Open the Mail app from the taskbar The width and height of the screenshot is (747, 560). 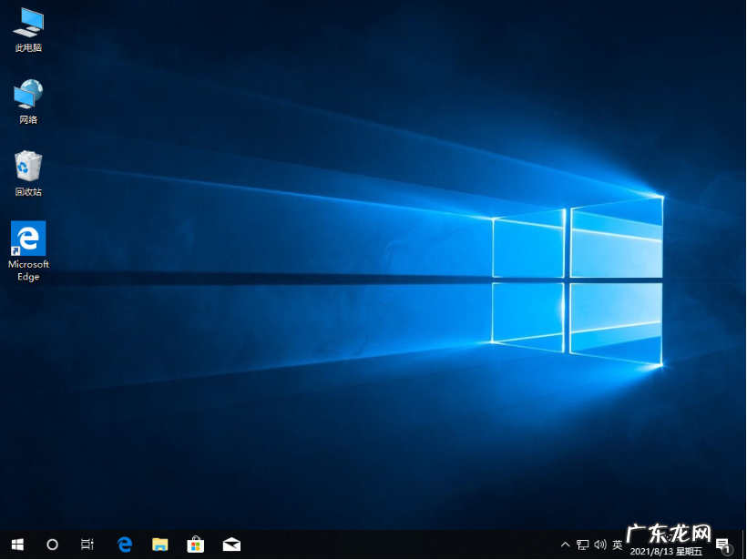[x=230, y=545]
